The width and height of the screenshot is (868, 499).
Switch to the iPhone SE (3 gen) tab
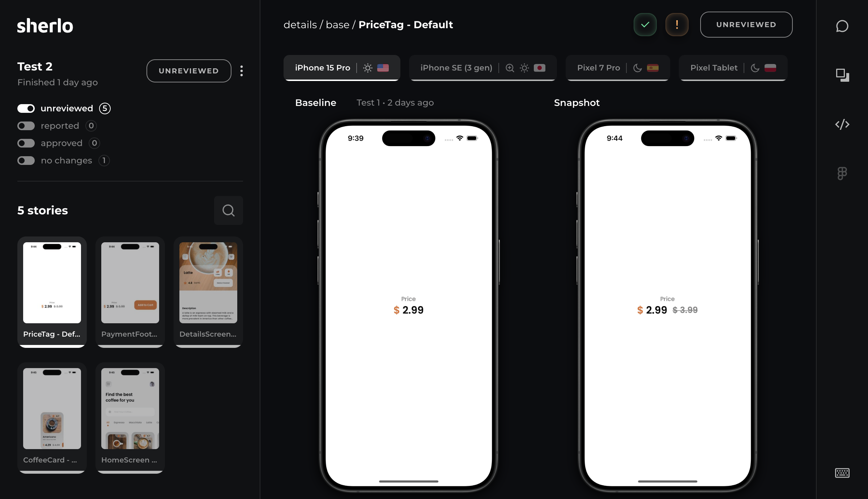[x=482, y=68]
